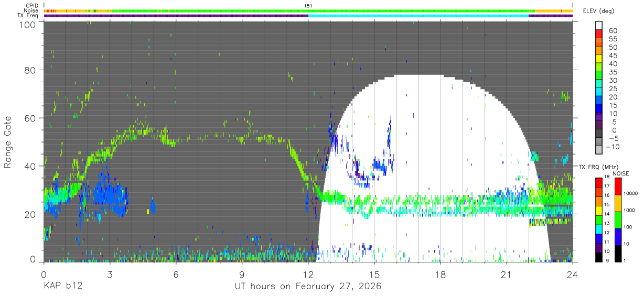Click the KAP b12 radar beam label
The height and width of the screenshot is (297, 644).
click(63, 287)
